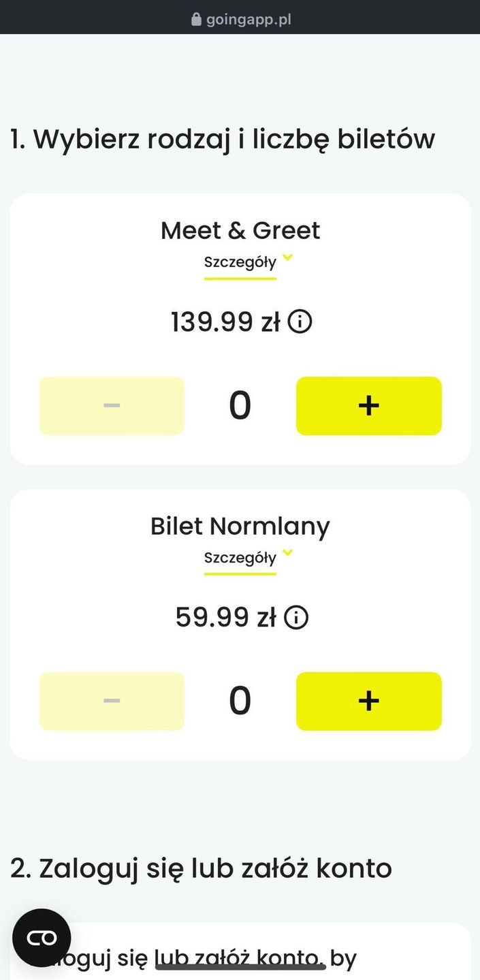
Task: Follow the underlined 'lub załóż konto' link
Action: pos(238,959)
